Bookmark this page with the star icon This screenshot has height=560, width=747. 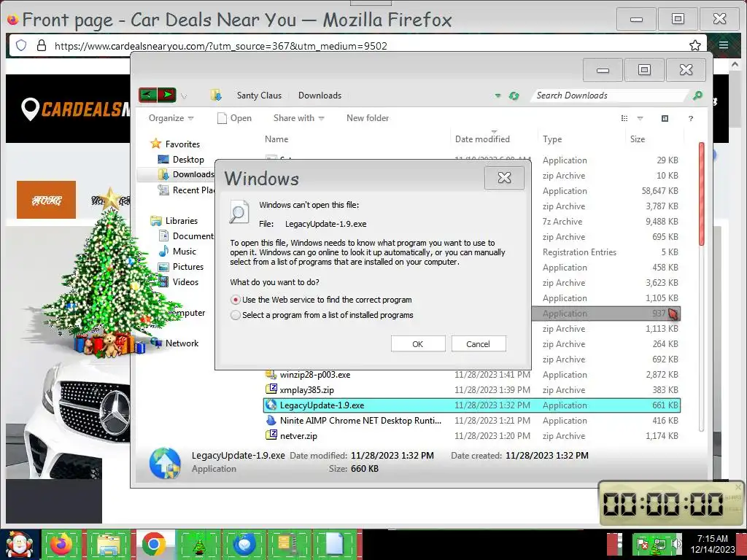click(x=695, y=45)
